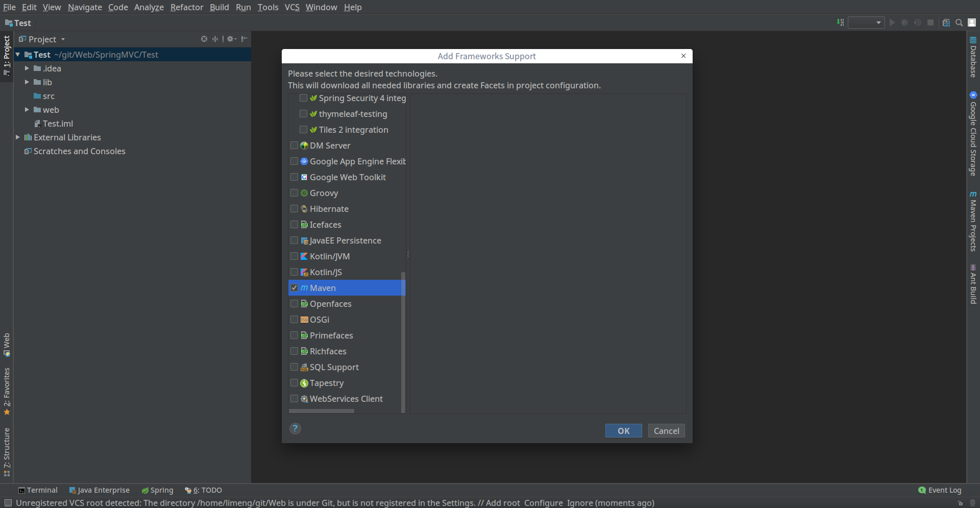Screen dimensions: 980x508
Task: Enable SQL Support checkbox
Action: (294, 367)
